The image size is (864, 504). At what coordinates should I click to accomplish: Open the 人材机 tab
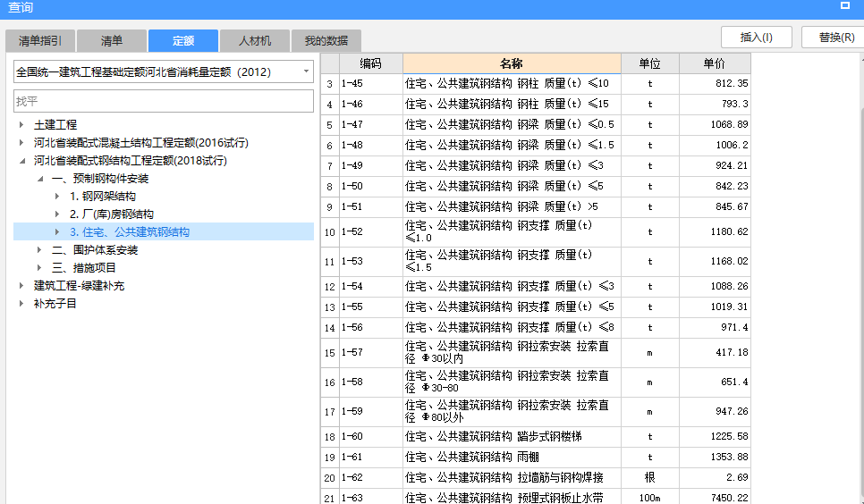(x=255, y=41)
